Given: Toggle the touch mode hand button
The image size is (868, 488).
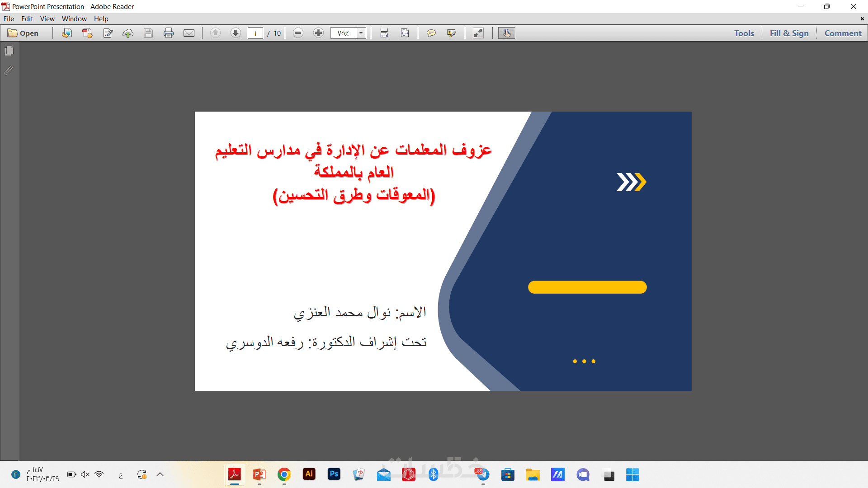Looking at the screenshot, I should (x=507, y=33).
